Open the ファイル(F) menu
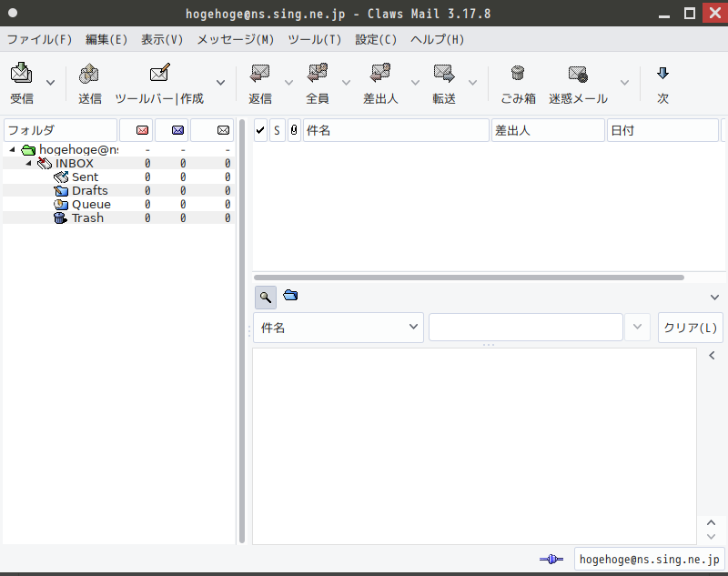This screenshot has width=728, height=576. pos(40,39)
